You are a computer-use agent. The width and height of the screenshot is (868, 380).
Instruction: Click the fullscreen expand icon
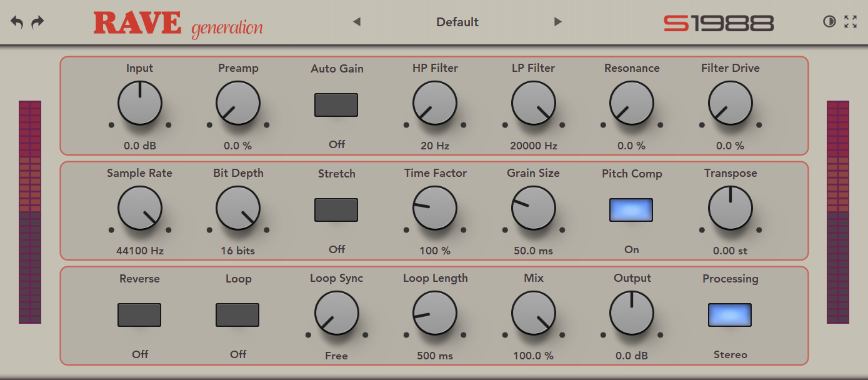tap(851, 22)
